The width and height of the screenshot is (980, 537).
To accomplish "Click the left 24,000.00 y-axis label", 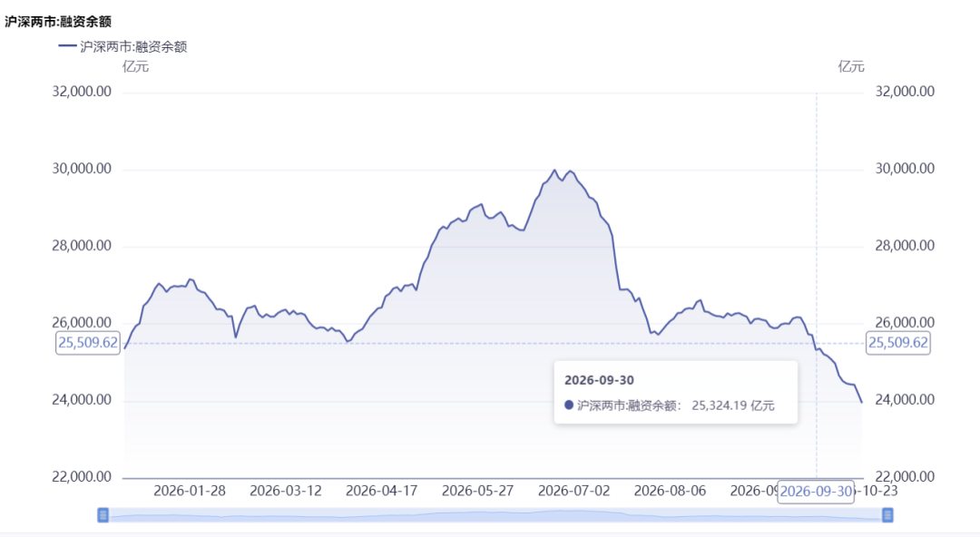I will pyautogui.click(x=82, y=399).
